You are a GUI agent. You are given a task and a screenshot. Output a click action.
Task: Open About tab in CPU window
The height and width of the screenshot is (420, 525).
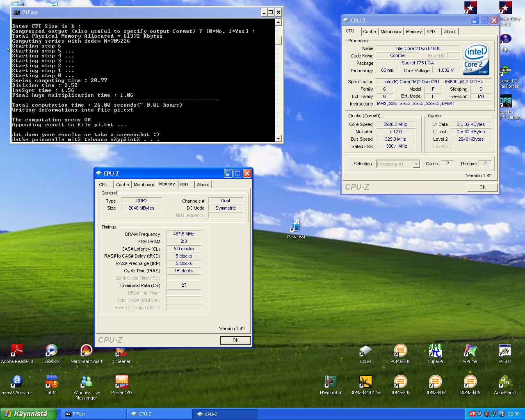coord(450,32)
